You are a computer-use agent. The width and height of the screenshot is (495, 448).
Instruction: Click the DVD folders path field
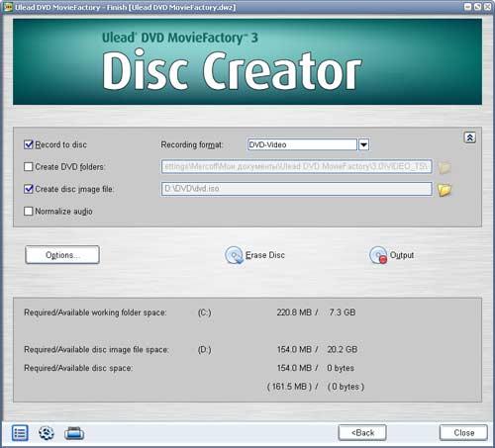pos(296,166)
